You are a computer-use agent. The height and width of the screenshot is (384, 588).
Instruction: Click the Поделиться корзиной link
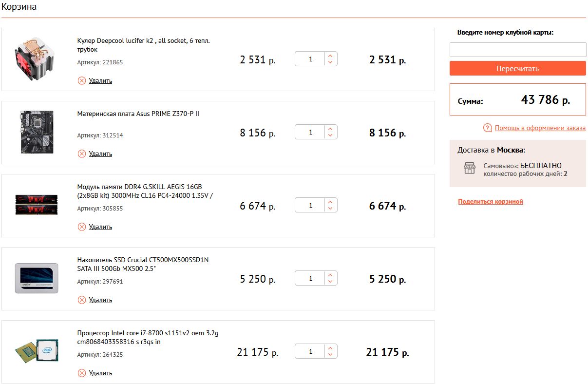[491, 201]
